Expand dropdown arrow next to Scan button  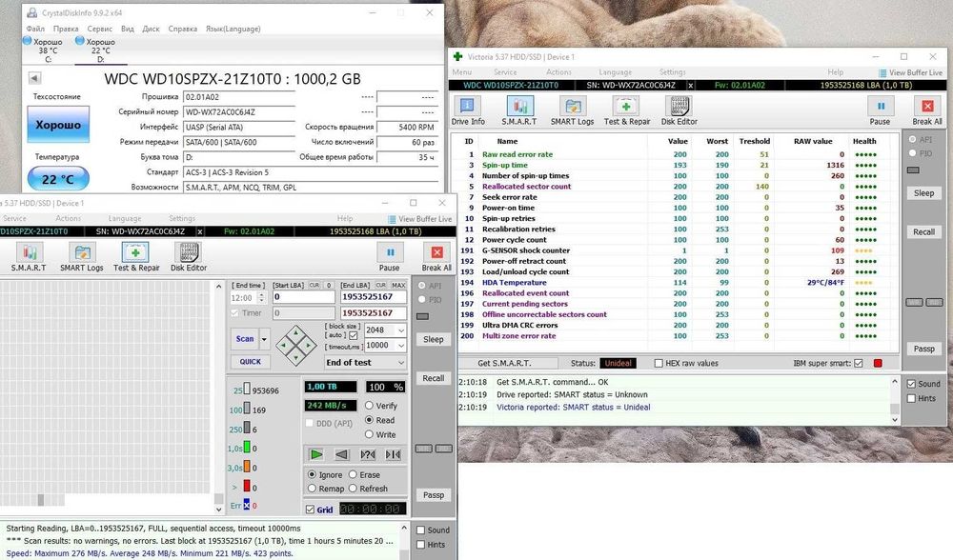click(x=264, y=339)
